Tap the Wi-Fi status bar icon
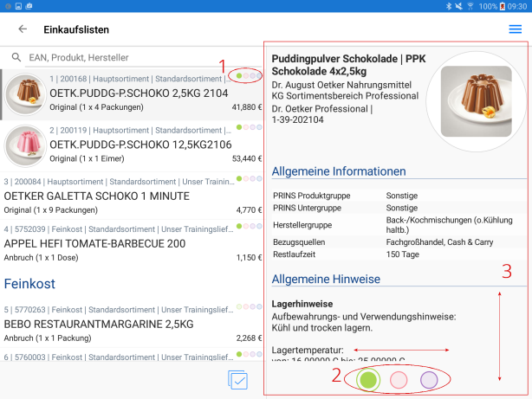The height and width of the screenshot is (399, 532). tap(470, 6)
